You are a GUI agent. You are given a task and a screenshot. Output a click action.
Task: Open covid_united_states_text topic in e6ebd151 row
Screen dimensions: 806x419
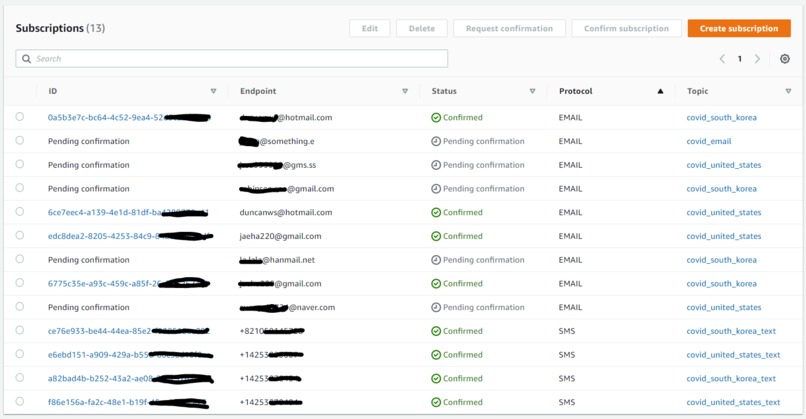[734, 355]
